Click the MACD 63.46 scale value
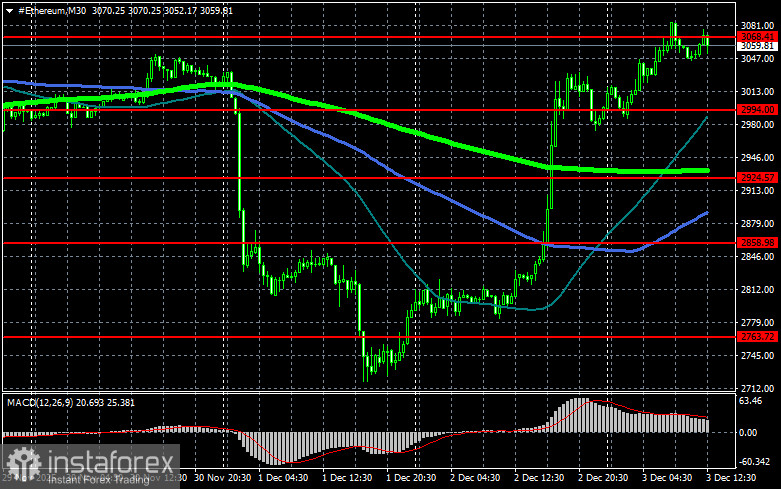Viewport: 781px width, 489px height. pyautogui.click(x=751, y=401)
